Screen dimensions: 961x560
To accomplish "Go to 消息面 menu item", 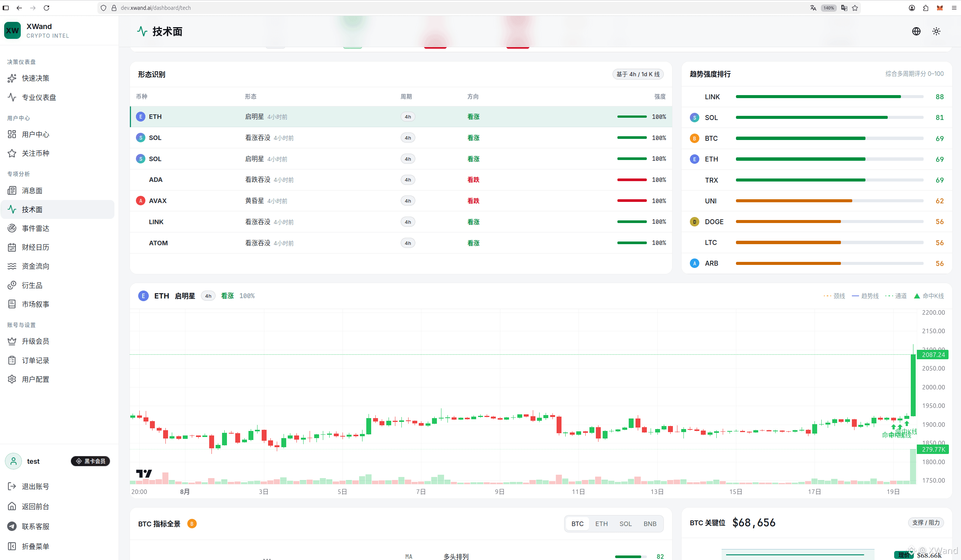I will tap(57, 191).
